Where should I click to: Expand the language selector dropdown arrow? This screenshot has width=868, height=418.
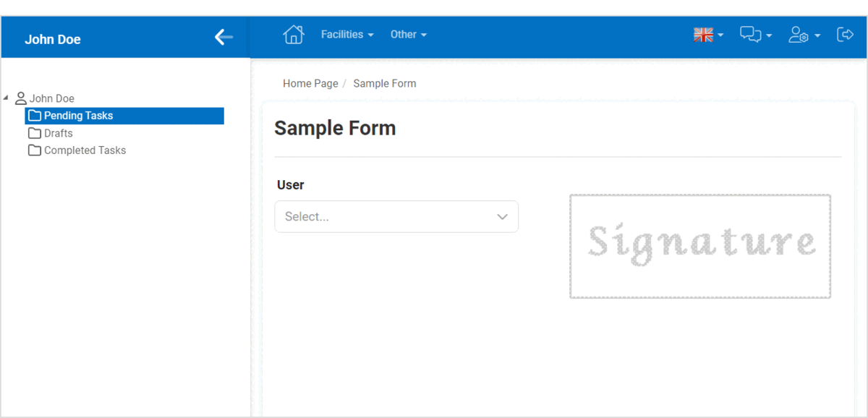click(x=720, y=34)
